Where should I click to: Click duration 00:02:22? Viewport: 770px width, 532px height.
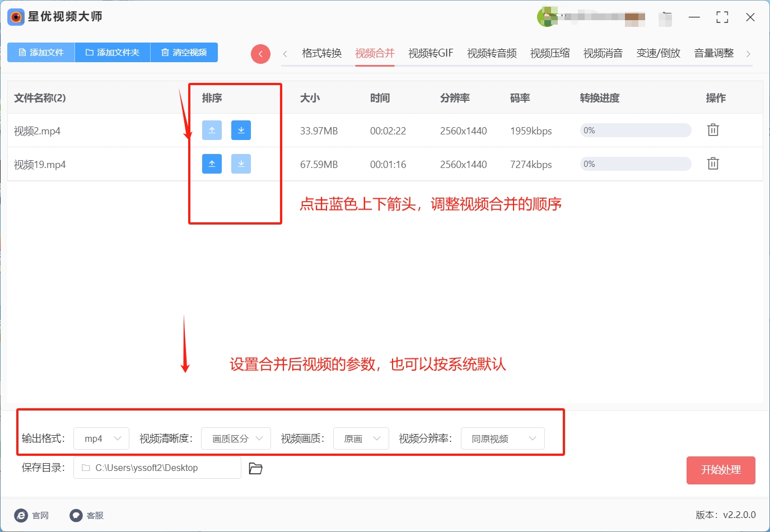(388, 131)
